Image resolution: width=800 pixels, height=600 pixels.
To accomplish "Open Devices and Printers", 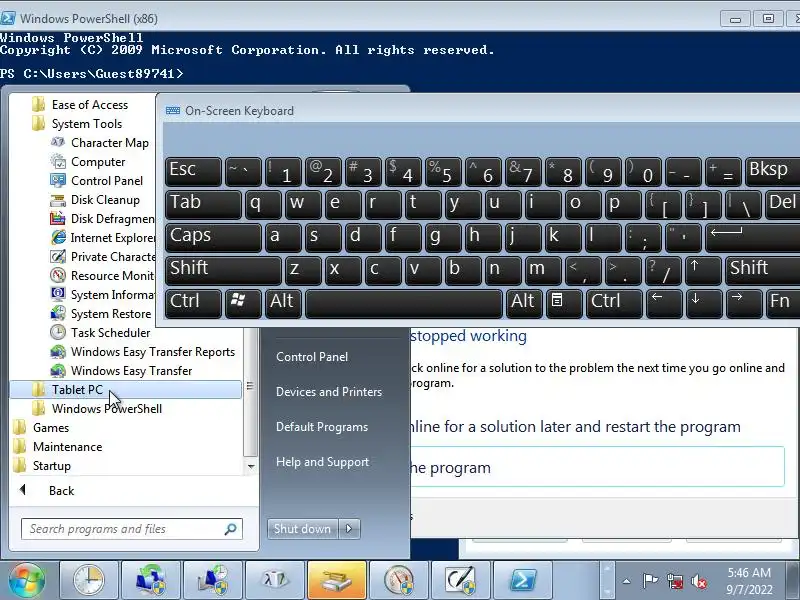I will coord(329,392).
